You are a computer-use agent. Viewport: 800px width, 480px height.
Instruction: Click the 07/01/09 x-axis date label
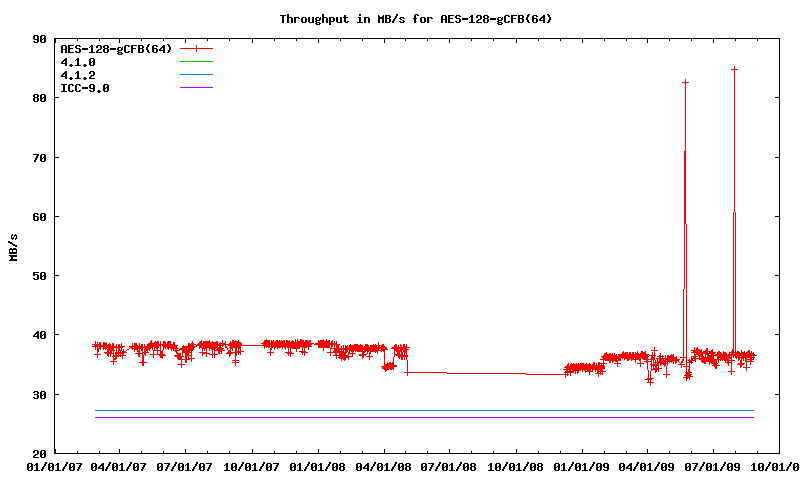click(713, 466)
